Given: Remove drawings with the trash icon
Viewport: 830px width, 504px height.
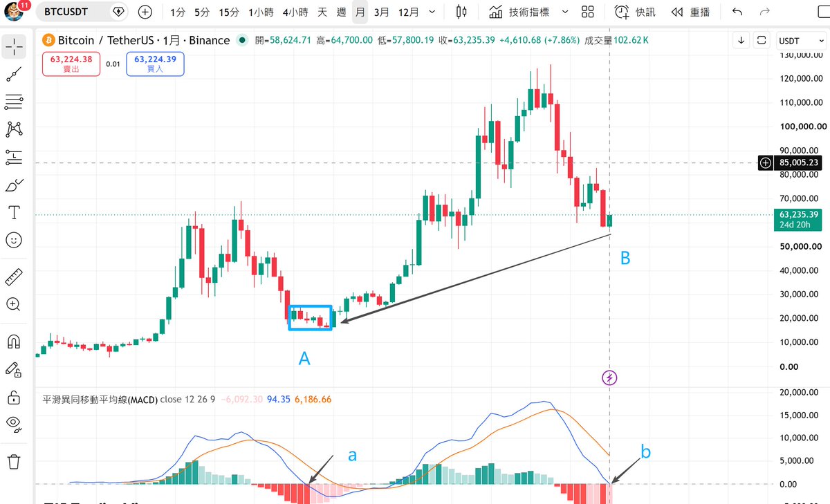Looking at the screenshot, I should (x=14, y=461).
